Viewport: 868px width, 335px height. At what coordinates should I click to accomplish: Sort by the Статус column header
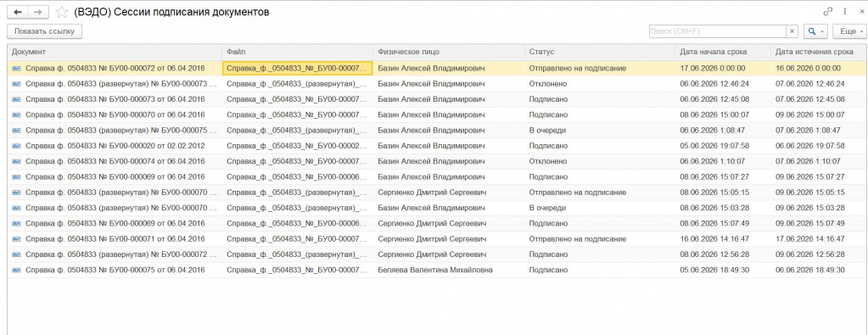click(x=600, y=52)
